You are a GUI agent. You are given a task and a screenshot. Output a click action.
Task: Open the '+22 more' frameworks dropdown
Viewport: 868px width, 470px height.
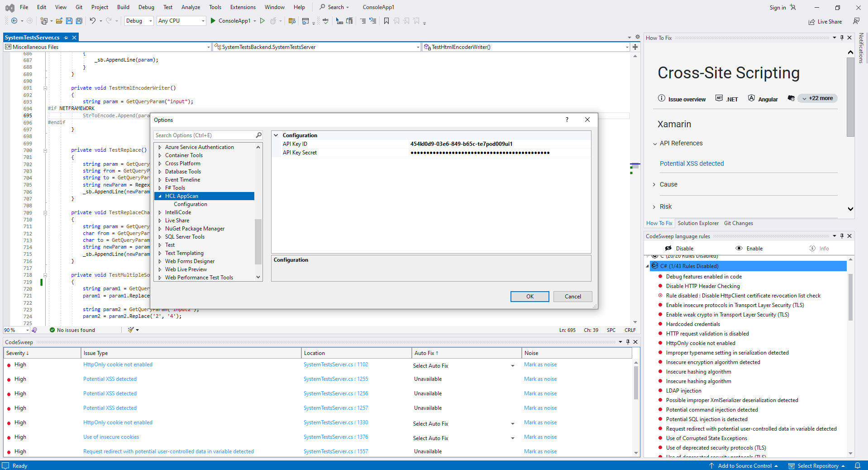point(818,98)
